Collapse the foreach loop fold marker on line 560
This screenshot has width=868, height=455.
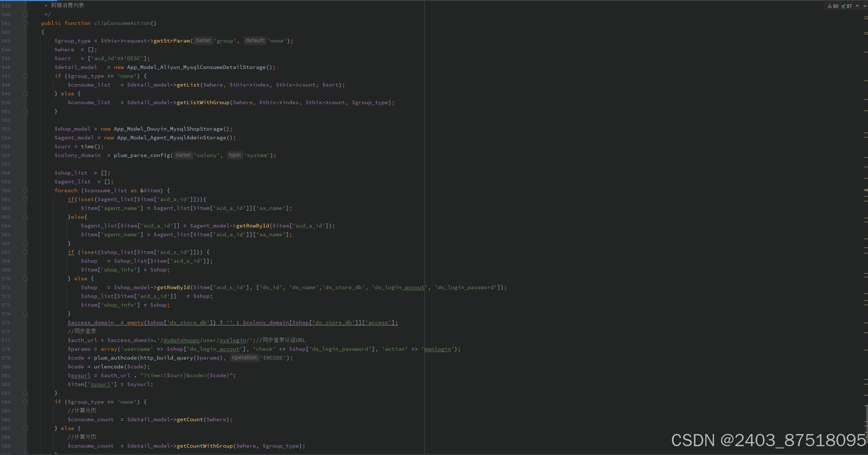coord(25,190)
